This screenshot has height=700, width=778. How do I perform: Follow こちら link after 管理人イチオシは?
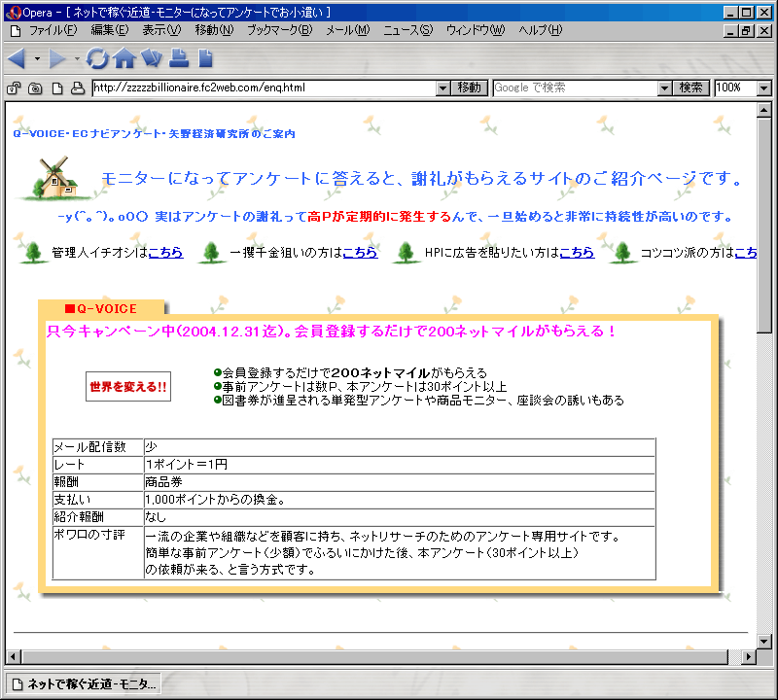(165, 253)
